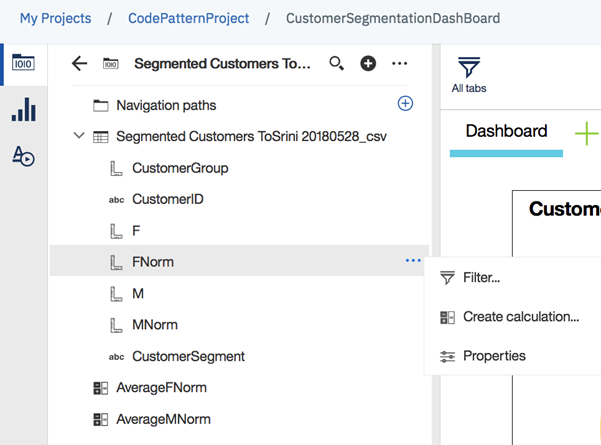Screen dimensions: 601x445
Task: Add a new dashboard tab
Action: 586,133
